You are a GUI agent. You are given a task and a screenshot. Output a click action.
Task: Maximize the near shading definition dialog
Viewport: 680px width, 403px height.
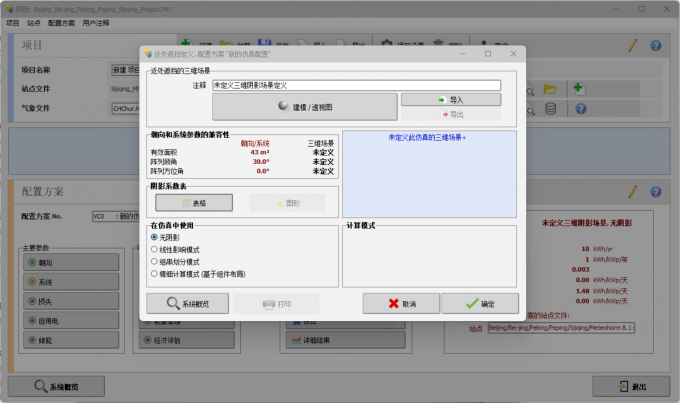[x=488, y=53]
